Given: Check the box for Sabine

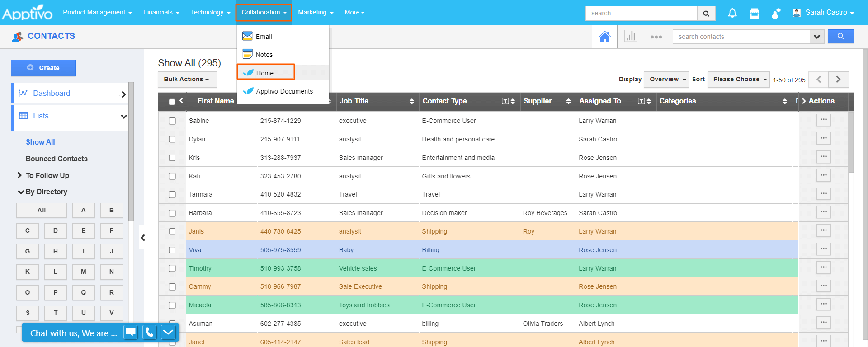Looking at the screenshot, I should (172, 121).
